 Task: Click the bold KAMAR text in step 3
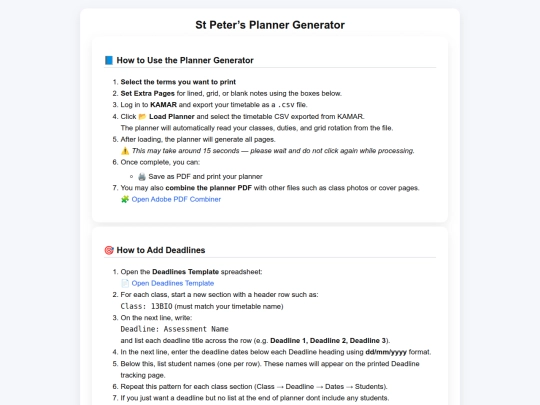pyautogui.click(x=163, y=105)
